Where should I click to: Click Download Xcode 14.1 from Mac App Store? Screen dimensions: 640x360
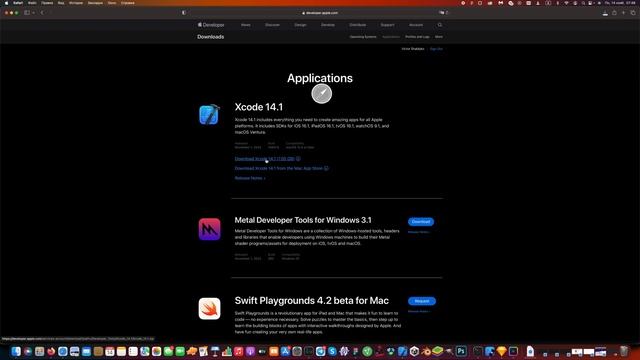[279, 168]
